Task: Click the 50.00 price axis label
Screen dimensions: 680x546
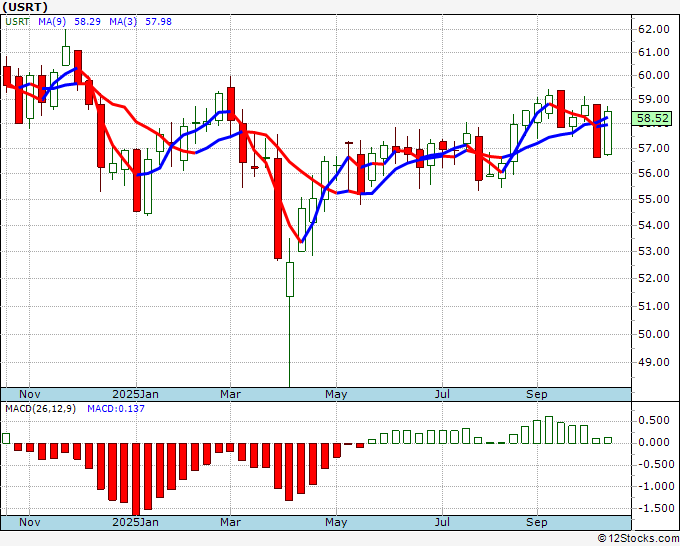Action: 654,334
